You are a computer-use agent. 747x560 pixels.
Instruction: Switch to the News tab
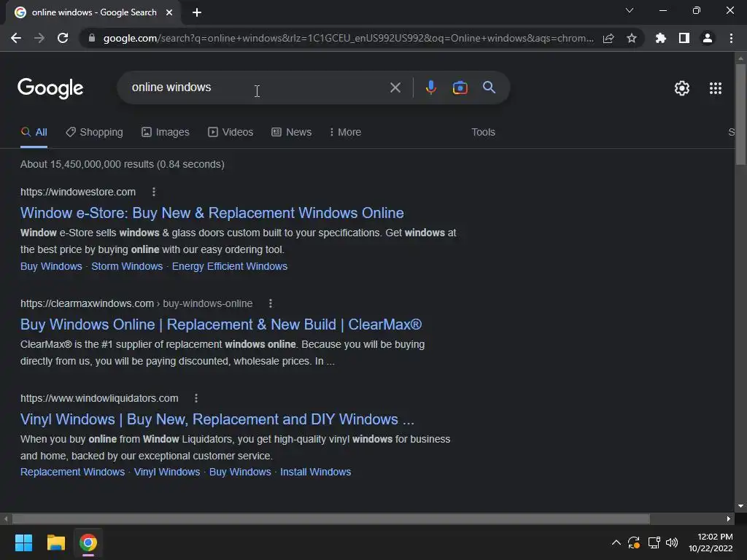292,132
